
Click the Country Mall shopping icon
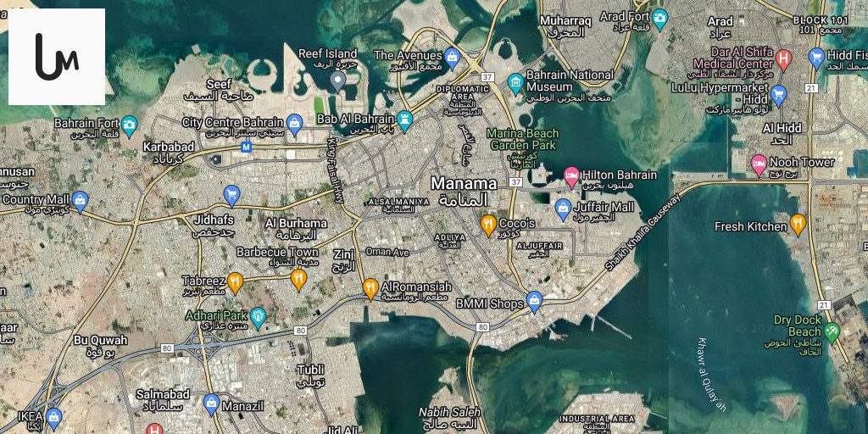[x=81, y=201]
